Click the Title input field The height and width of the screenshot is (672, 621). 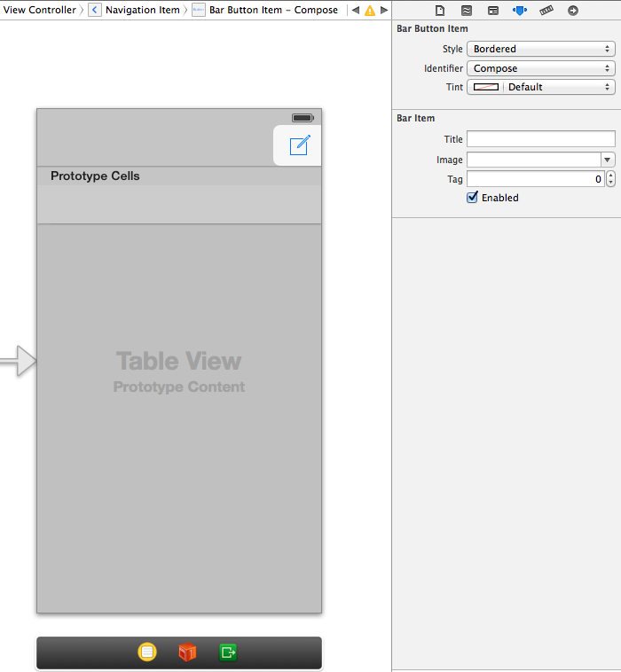pyautogui.click(x=541, y=139)
